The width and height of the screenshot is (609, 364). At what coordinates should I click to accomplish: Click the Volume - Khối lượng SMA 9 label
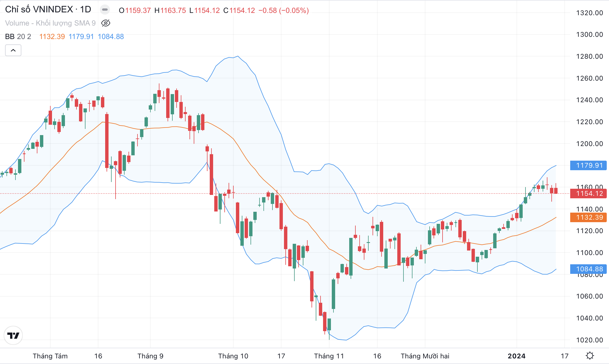50,23
